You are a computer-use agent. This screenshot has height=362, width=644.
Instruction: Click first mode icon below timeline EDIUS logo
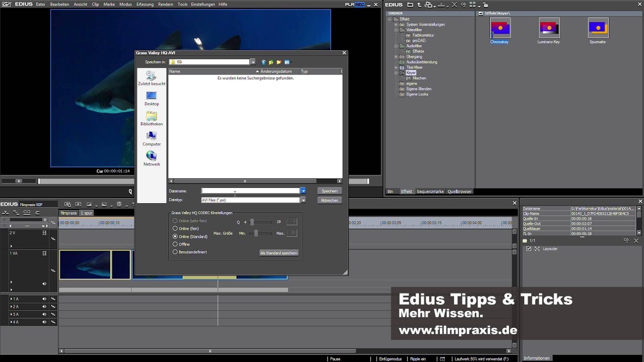coord(5,213)
